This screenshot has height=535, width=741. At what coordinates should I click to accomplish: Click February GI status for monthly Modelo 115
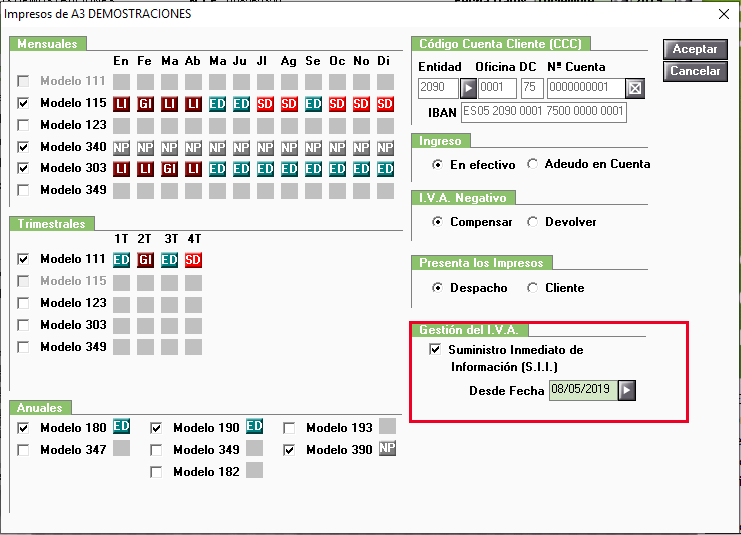[x=146, y=104]
